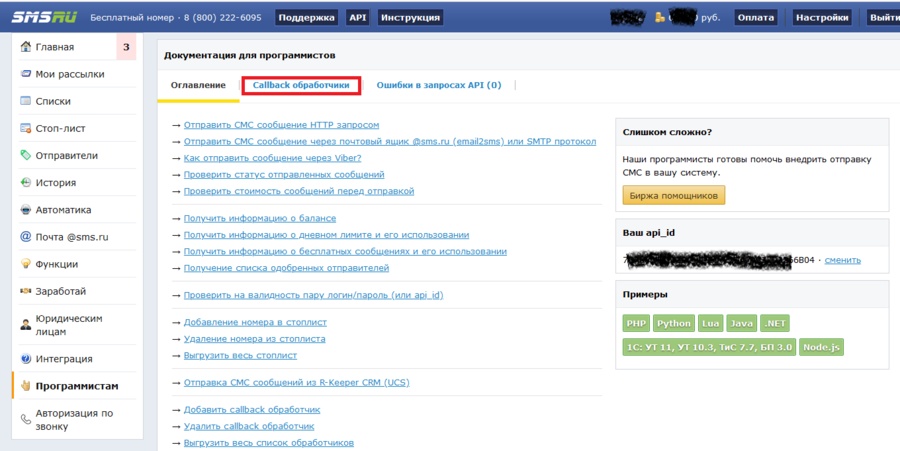Click the Поддержка button in header
The height and width of the screenshot is (451, 900).
point(307,17)
